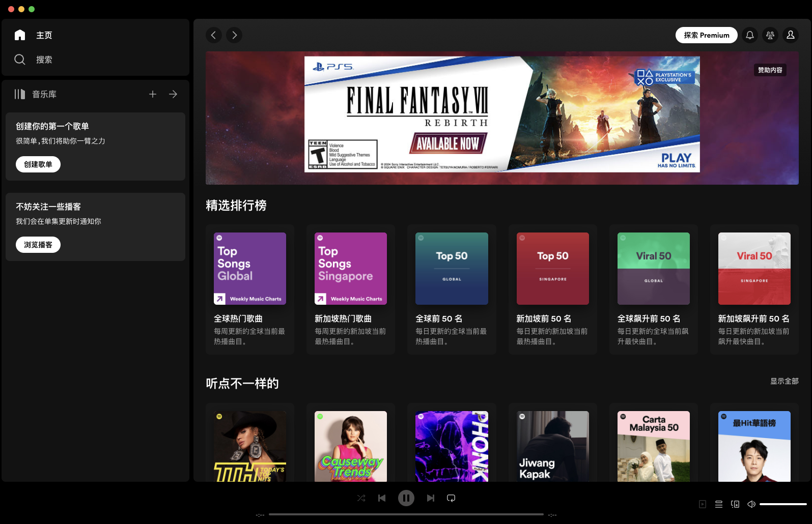Toggle repeat mode

click(x=451, y=498)
